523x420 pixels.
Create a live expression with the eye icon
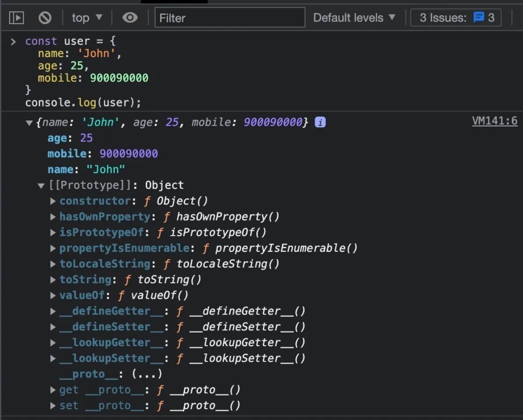(129, 18)
